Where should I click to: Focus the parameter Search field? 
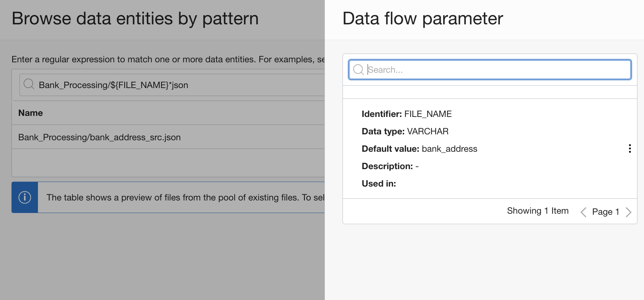click(490, 70)
